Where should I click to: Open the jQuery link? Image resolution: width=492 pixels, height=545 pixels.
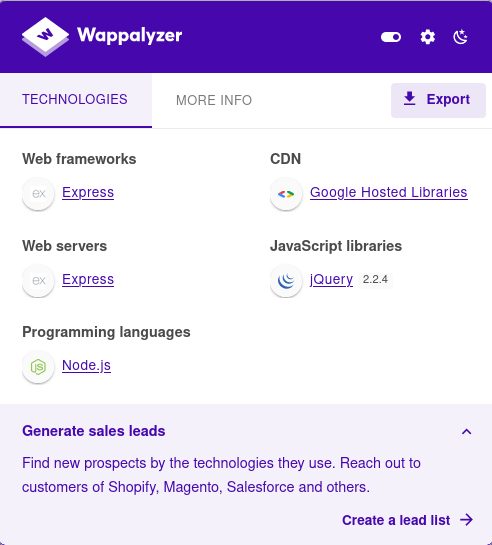click(x=331, y=279)
